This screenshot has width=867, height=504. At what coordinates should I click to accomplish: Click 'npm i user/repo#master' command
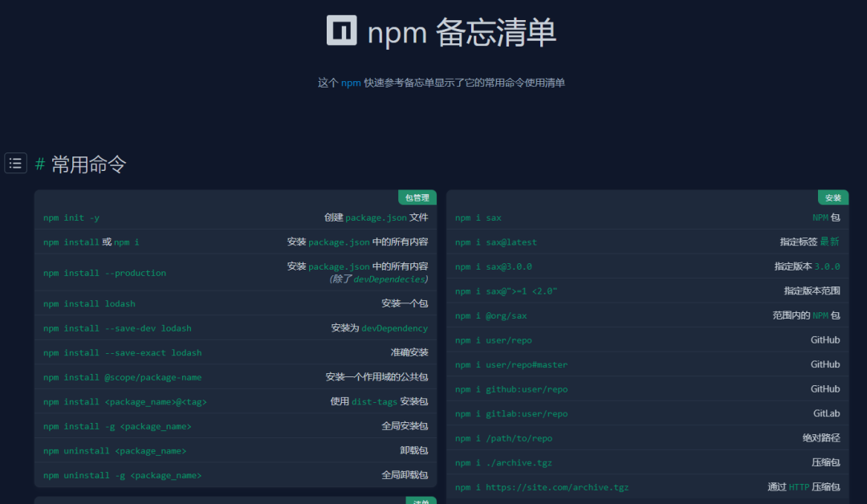pos(511,364)
